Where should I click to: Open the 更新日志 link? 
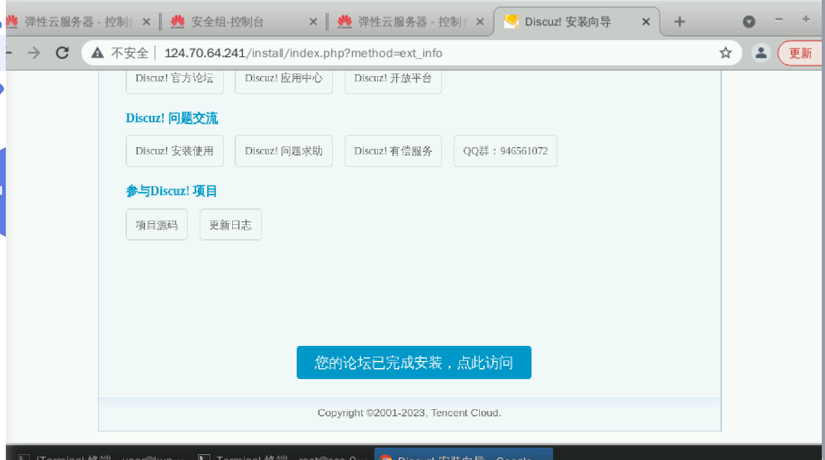(230, 225)
